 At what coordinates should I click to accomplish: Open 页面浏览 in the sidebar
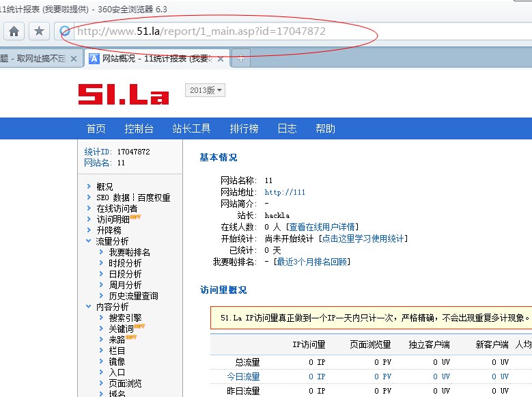click(125, 383)
